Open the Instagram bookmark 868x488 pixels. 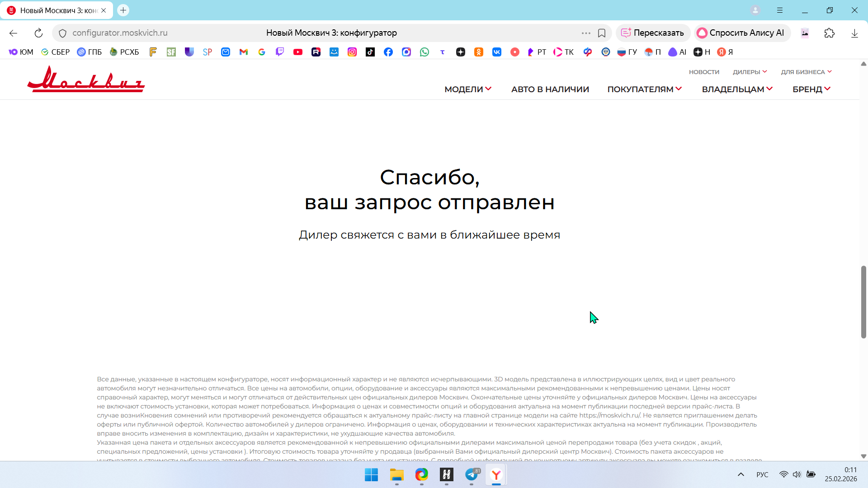tap(352, 52)
